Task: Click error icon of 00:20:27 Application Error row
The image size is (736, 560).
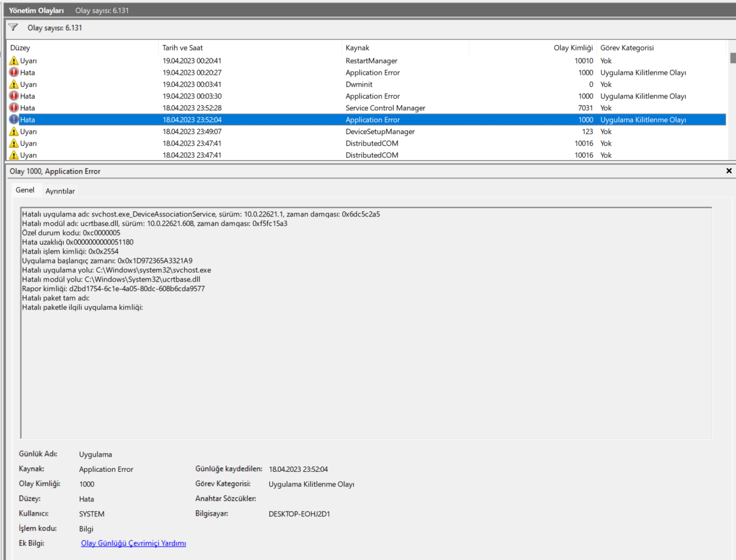Action: (14, 73)
